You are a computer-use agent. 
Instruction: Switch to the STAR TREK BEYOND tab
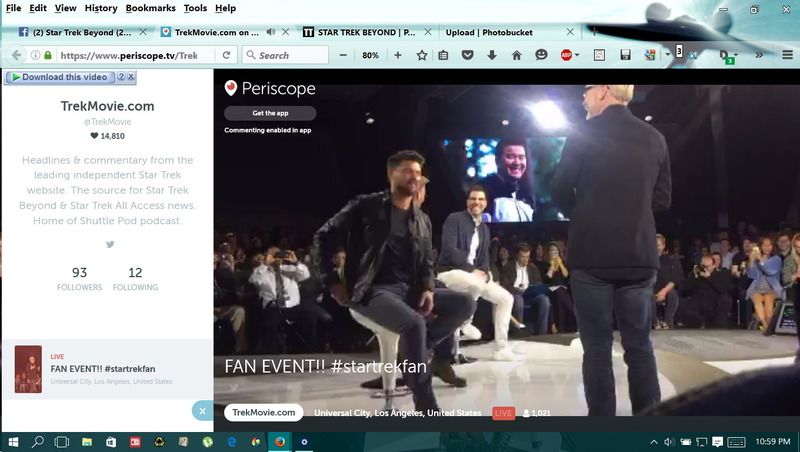coord(366,32)
